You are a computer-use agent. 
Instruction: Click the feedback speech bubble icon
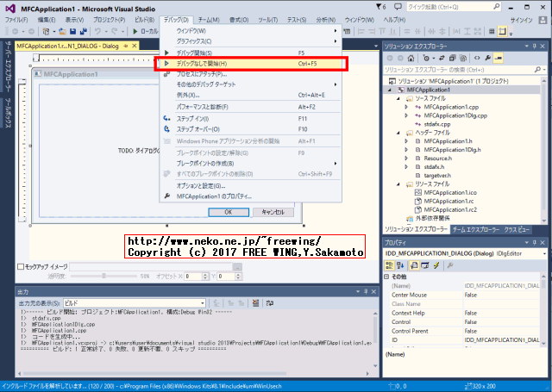coord(398,7)
